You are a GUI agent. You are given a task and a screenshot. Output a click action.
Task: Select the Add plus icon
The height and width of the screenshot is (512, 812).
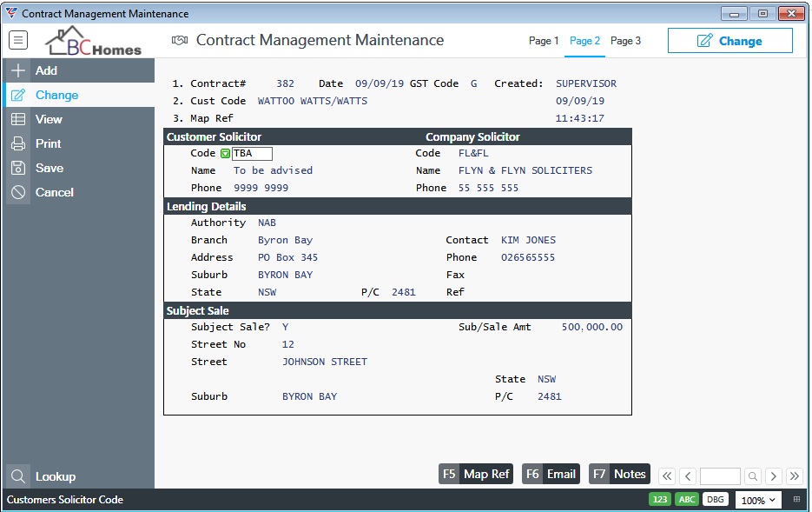click(x=18, y=70)
